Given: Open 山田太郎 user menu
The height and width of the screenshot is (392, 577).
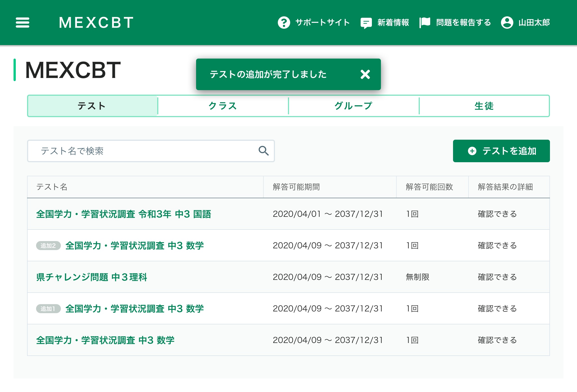Looking at the screenshot, I should tap(534, 23).
